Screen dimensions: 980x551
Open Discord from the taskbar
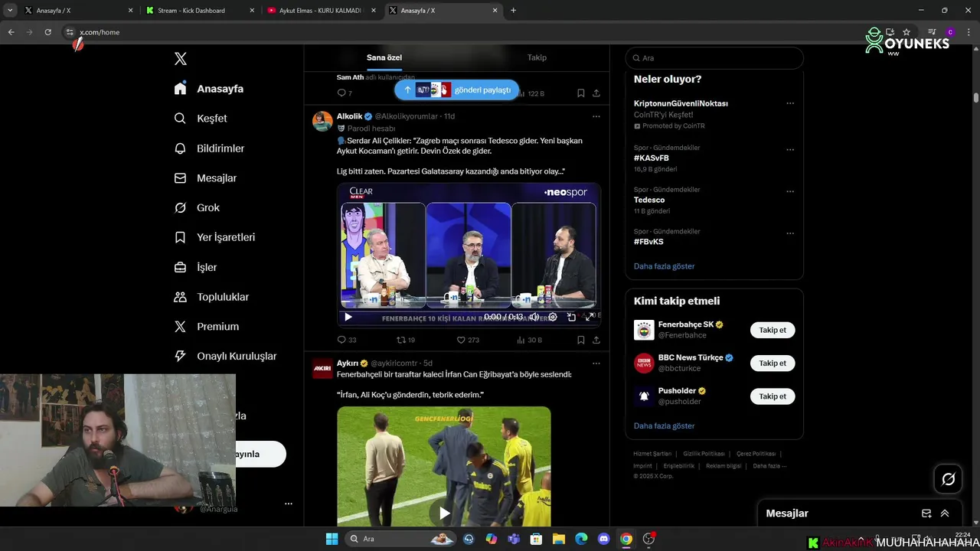click(x=603, y=539)
